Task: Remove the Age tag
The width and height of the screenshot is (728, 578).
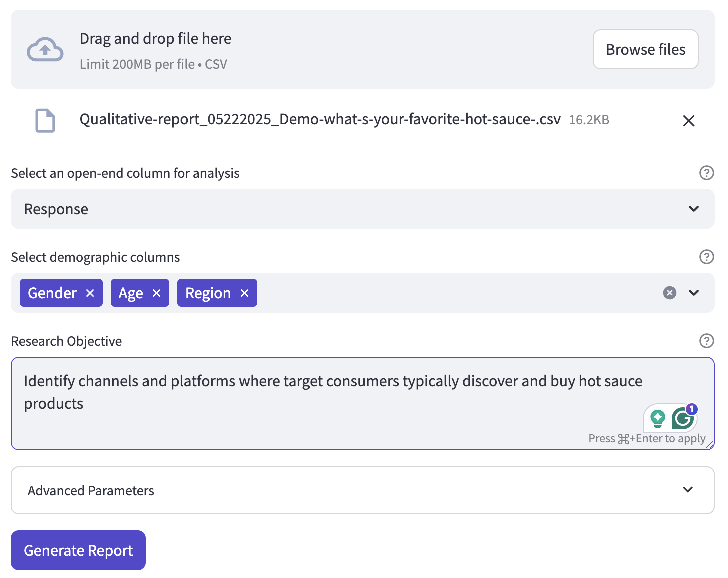Action: (157, 293)
